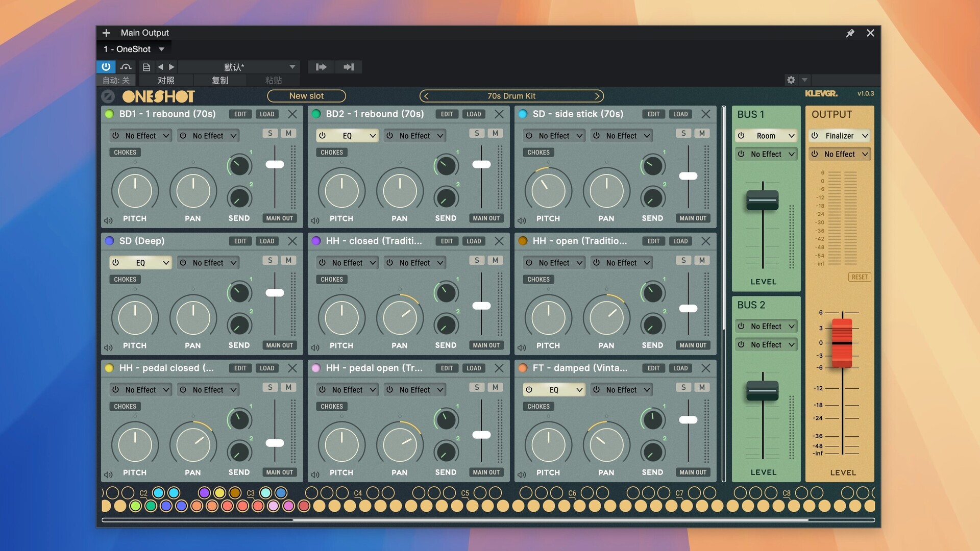Open Bus 1 Room effect dropdown

pos(766,136)
